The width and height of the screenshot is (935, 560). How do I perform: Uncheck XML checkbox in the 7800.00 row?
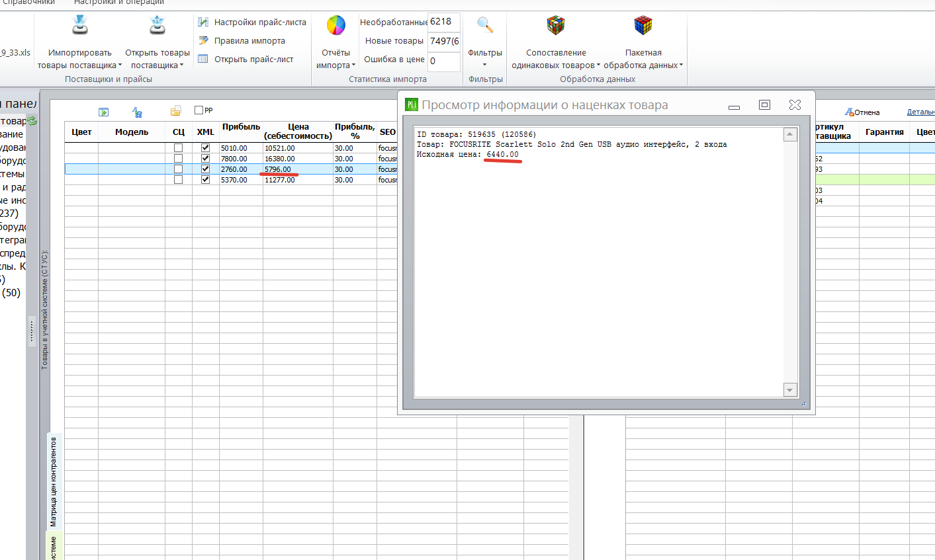pyautogui.click(x=205, y=159)
